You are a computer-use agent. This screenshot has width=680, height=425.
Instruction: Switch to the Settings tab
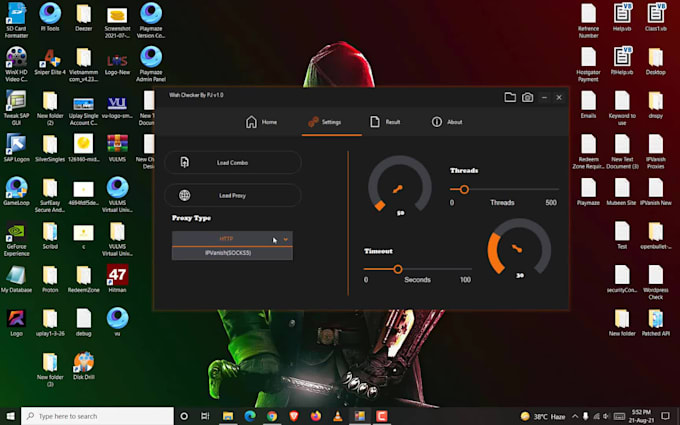coord(325,122)
